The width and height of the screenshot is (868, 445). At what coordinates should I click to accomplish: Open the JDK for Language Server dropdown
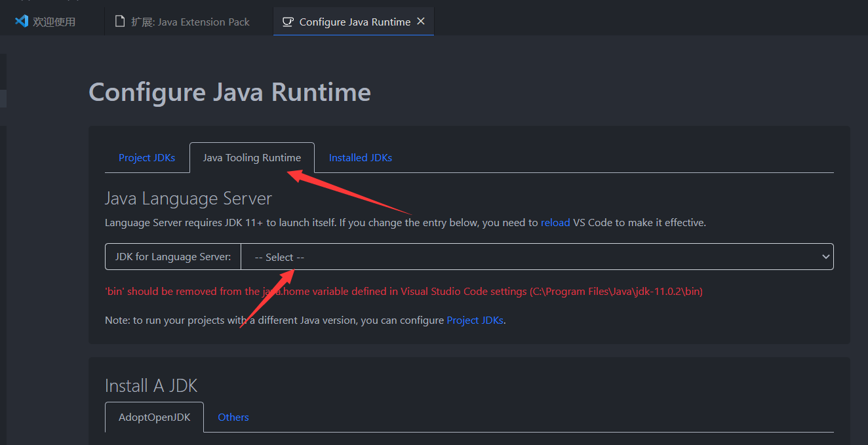pyautogui.click(x=537, y=257)
